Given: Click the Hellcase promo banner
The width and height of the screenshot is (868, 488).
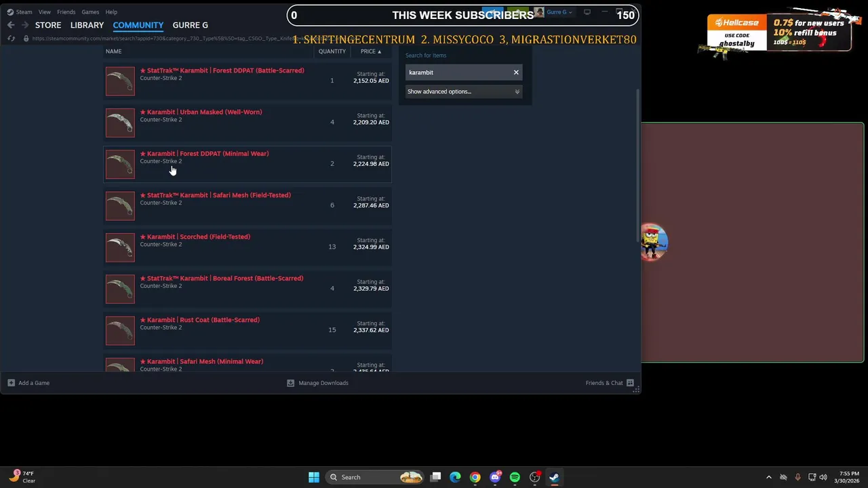Looking at the screenshot, I should (x=778, y=33).
